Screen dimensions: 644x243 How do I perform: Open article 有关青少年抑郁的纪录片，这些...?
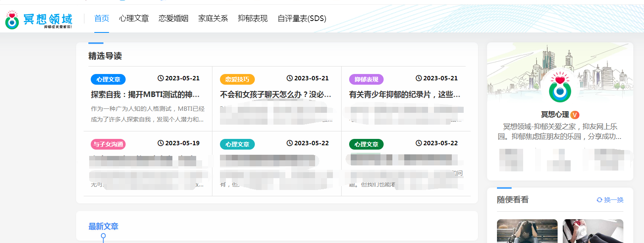coord(405,95)
